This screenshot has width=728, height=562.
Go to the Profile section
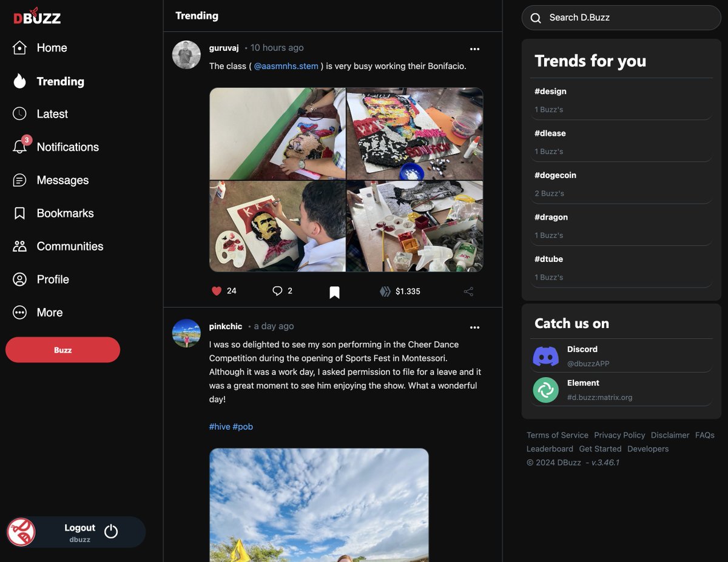(19, 279)
